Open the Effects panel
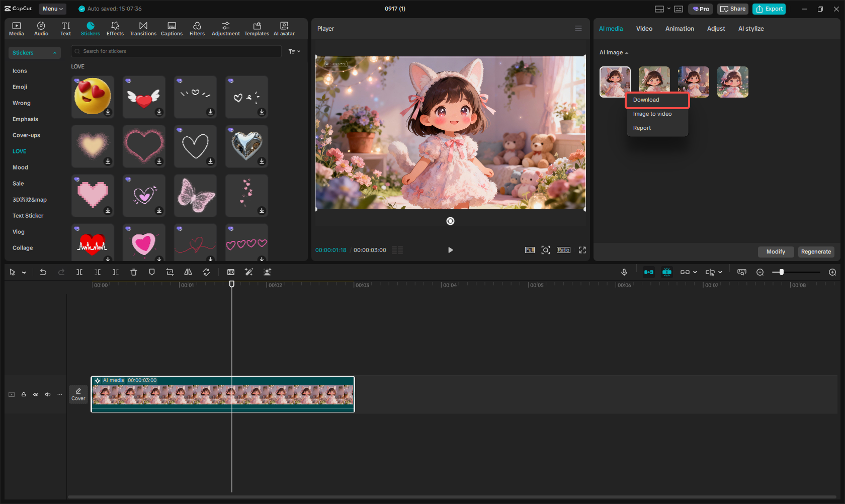Screen dimensions: 845x504 click(115, 29)
